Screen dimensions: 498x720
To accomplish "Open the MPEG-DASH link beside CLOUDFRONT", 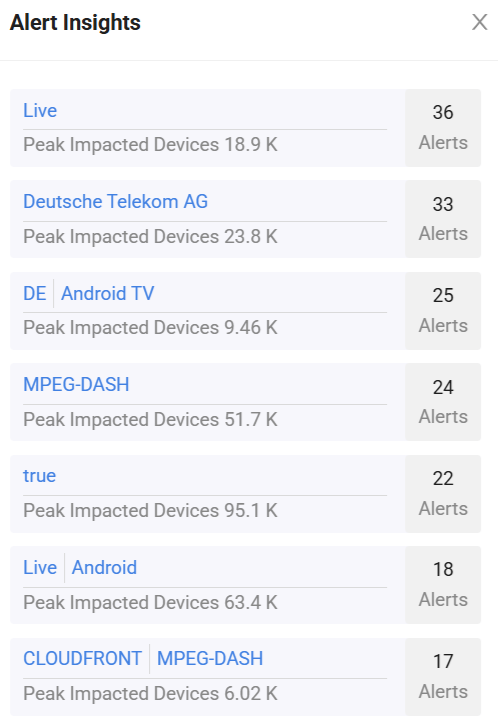I will [x=210, y=658].
